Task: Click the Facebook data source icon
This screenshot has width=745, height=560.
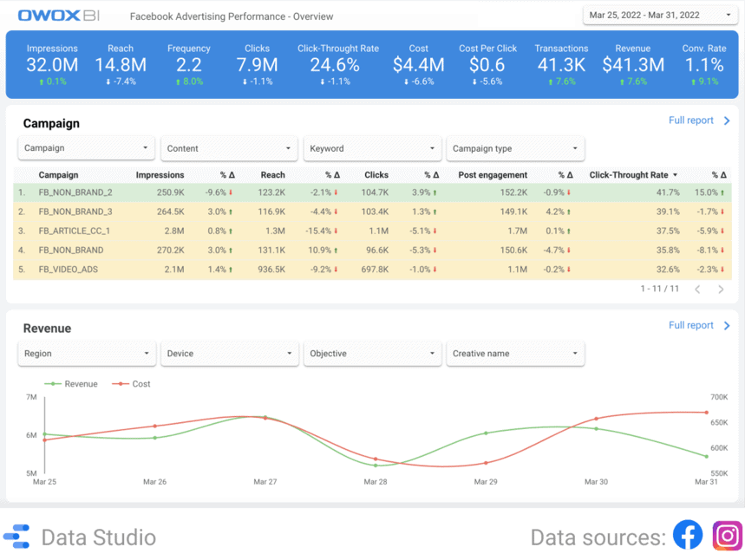Action: pyautogui.click(x=688, y=536)
